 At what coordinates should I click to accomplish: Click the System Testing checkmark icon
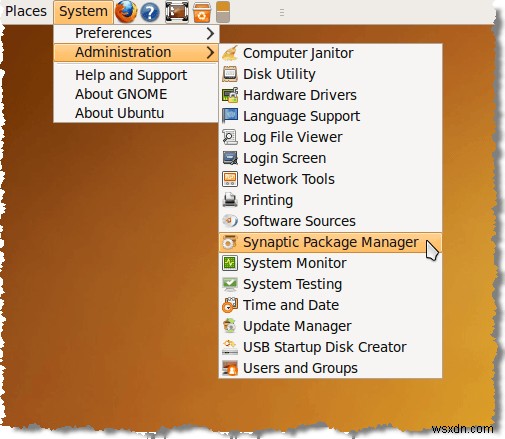[230, 284]
